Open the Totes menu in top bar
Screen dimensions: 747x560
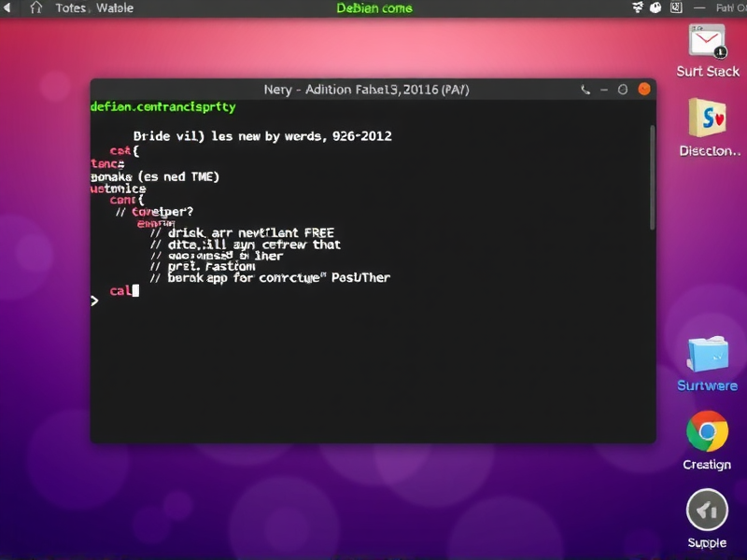click(x=70, y=8)
